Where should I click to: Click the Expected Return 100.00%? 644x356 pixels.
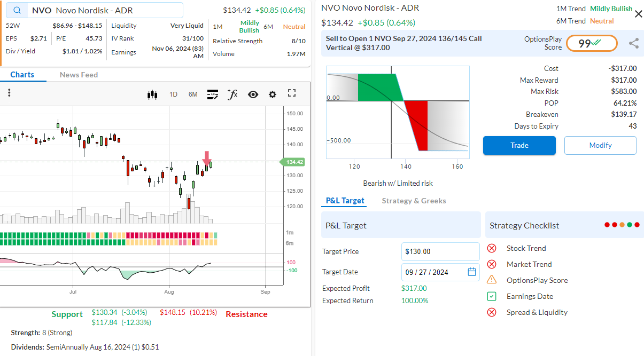tap(415, 300)
